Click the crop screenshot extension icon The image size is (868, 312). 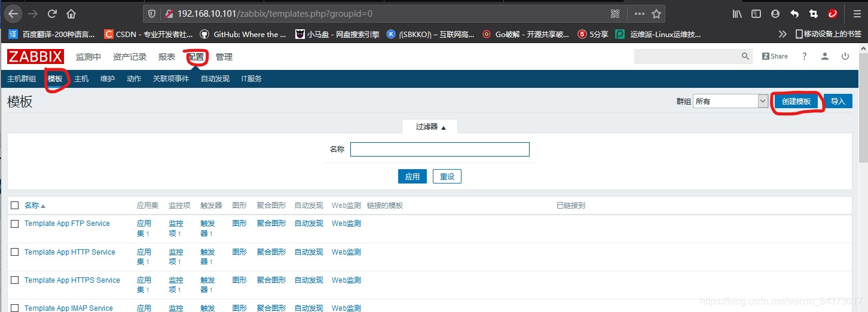[813, 13]
